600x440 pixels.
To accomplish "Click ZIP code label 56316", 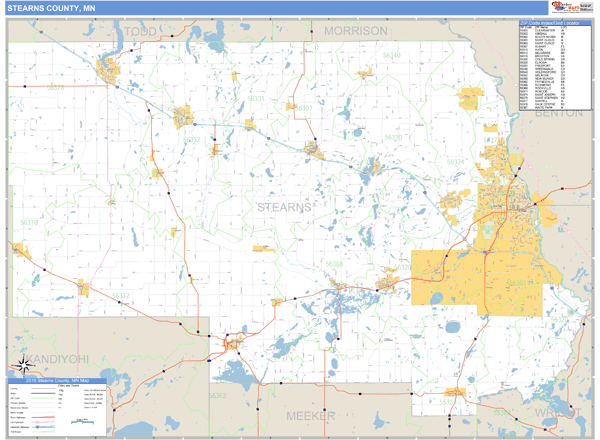I will click(28, 222).
